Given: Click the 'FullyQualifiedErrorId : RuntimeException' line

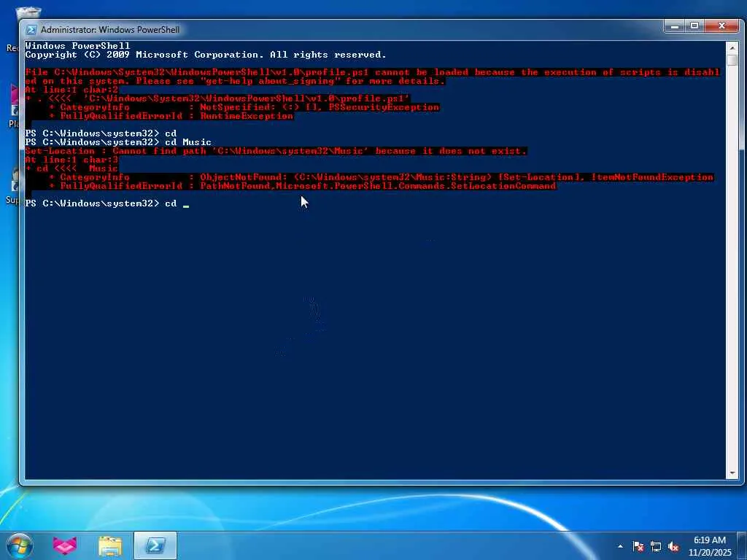Looking at the screenshot, I should pyautogui.click(x=171, y=116).
